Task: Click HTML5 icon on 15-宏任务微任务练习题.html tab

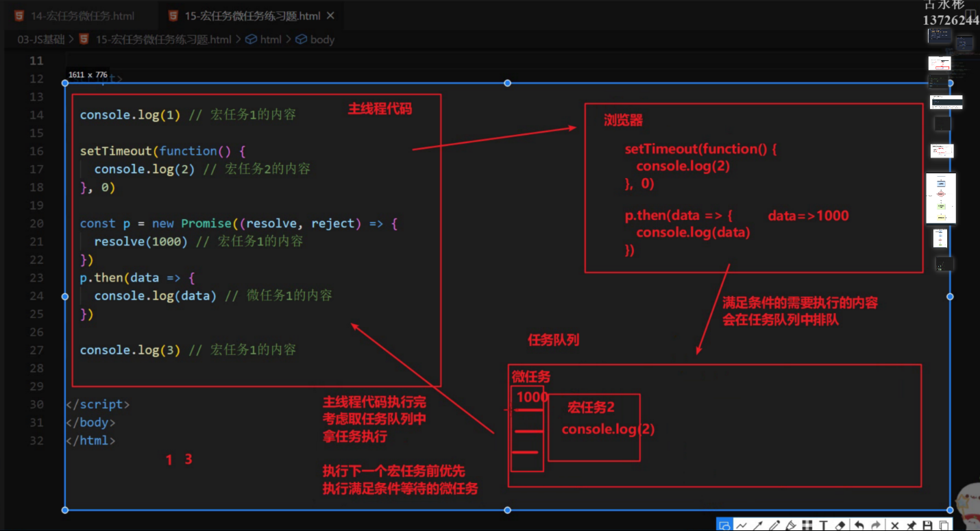Action: coord(173,16)
